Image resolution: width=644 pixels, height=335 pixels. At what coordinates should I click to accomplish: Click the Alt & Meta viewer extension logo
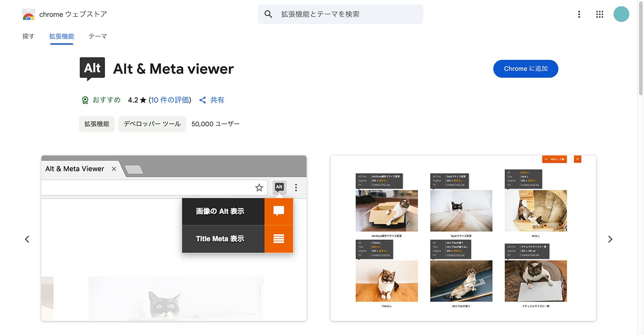(x=92, y=69)
